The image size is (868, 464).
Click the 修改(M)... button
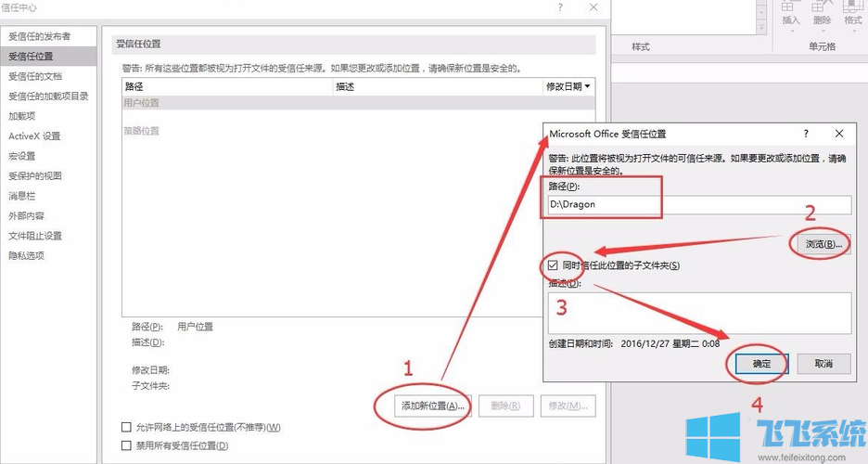coord(568,406)
